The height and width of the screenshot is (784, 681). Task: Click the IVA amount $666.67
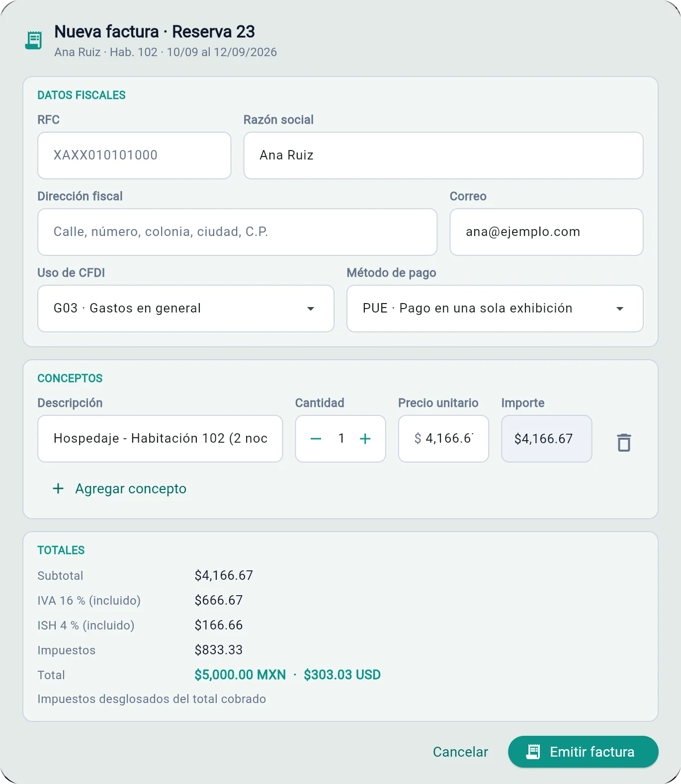[219, 600]
